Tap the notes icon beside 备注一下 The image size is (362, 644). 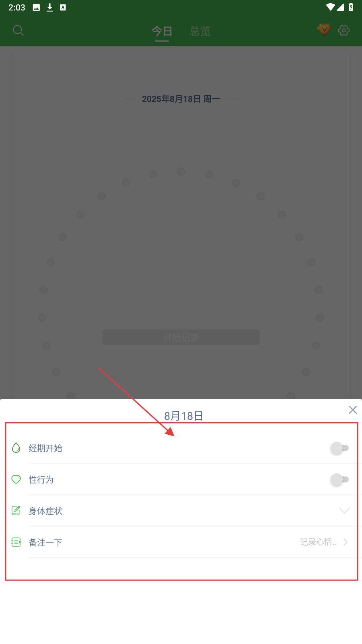16,542
